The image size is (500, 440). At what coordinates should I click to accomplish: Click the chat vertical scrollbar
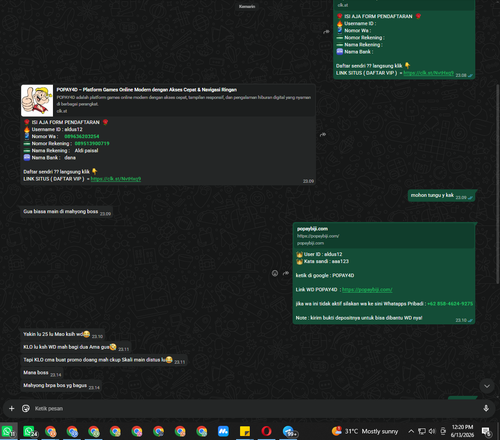pyautogui.click(x=497, y=183)
